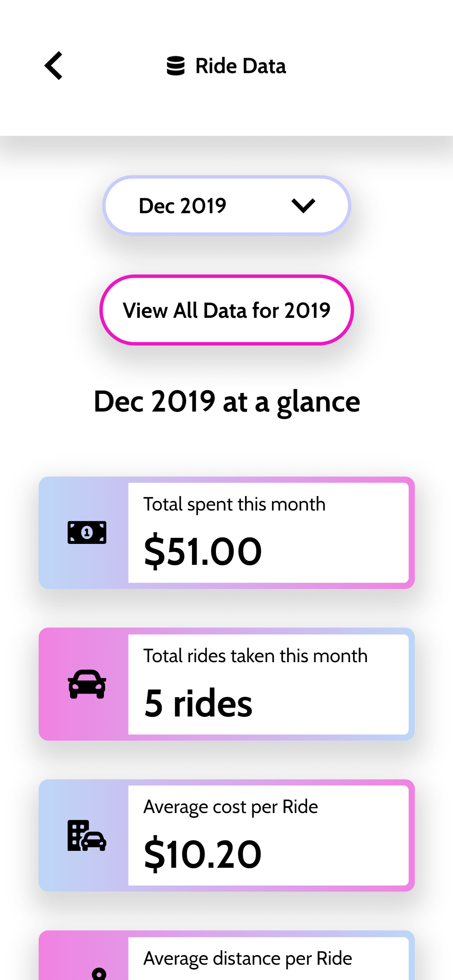Image resolution: width=453 pixels, height=980 pixels.
Task: Tap the car icon for total rides
Action: coord(87,684)
